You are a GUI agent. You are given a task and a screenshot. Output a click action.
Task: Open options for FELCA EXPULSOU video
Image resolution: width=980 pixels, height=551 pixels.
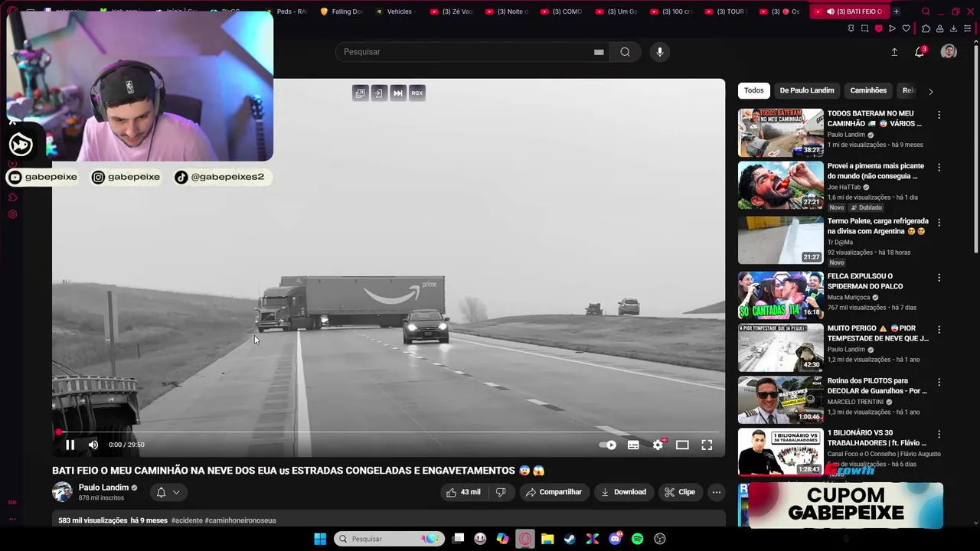tap(939, 277)
